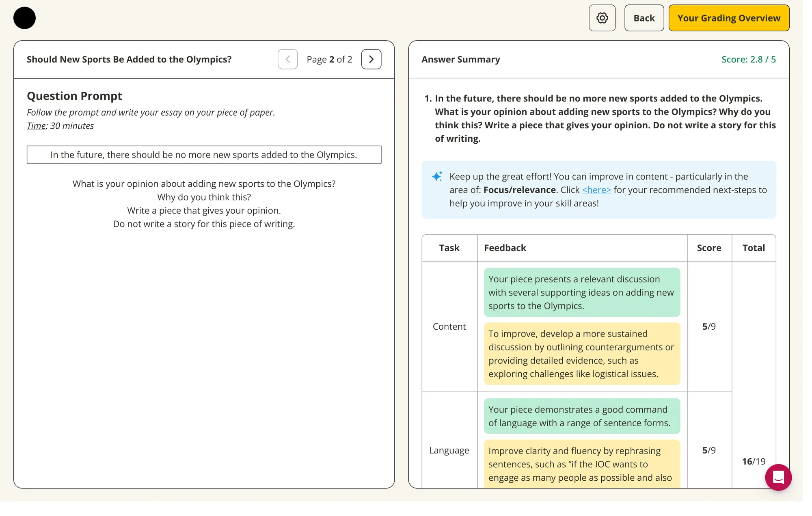Click the Content score 5/9

point(709,326)
